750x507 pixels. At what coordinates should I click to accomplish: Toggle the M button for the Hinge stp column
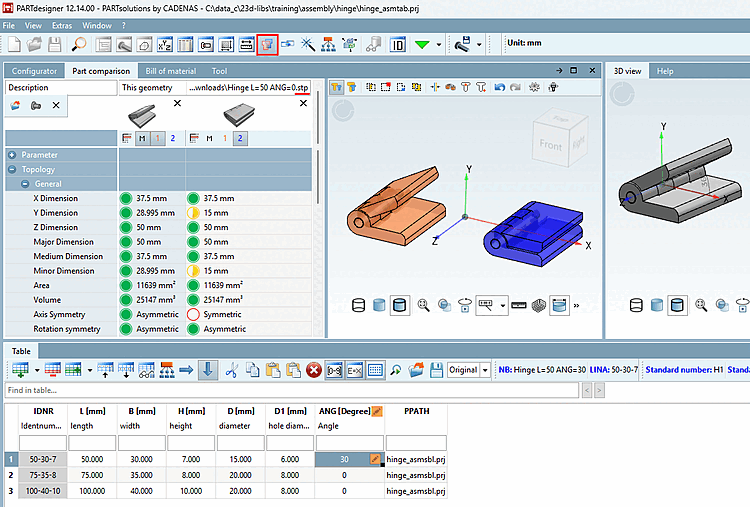tap(210, 138)
